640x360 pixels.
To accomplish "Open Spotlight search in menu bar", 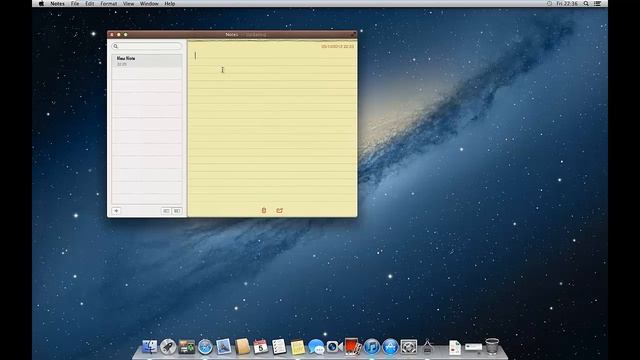I will tap(586, 3).
